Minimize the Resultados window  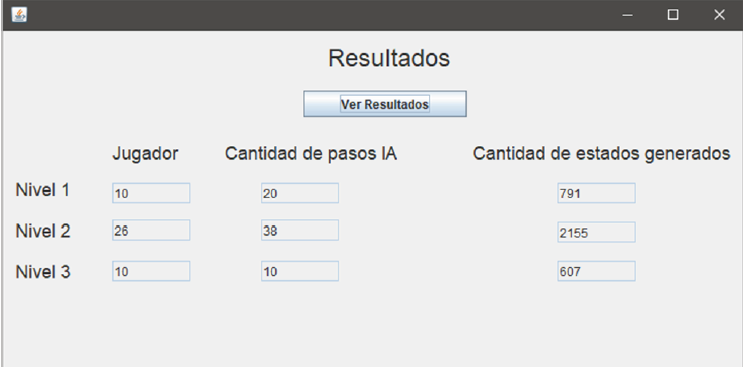(x=628, y=15)
